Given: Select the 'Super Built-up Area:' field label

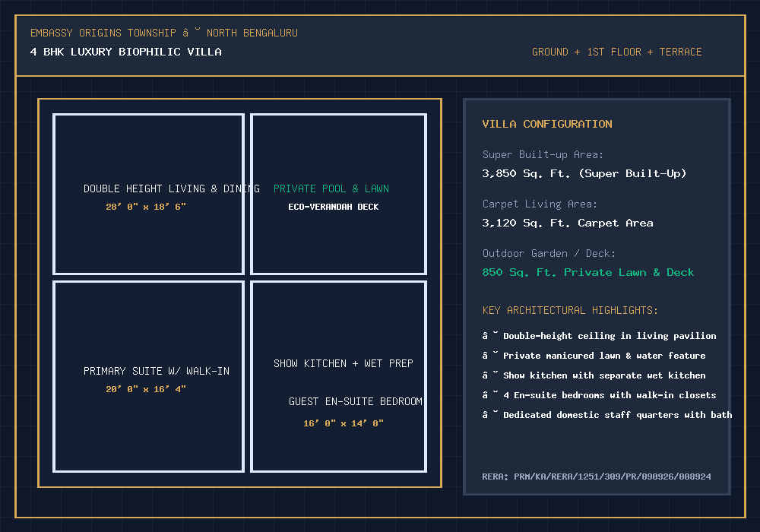Looking at the screenshot, I should [543, 154].
